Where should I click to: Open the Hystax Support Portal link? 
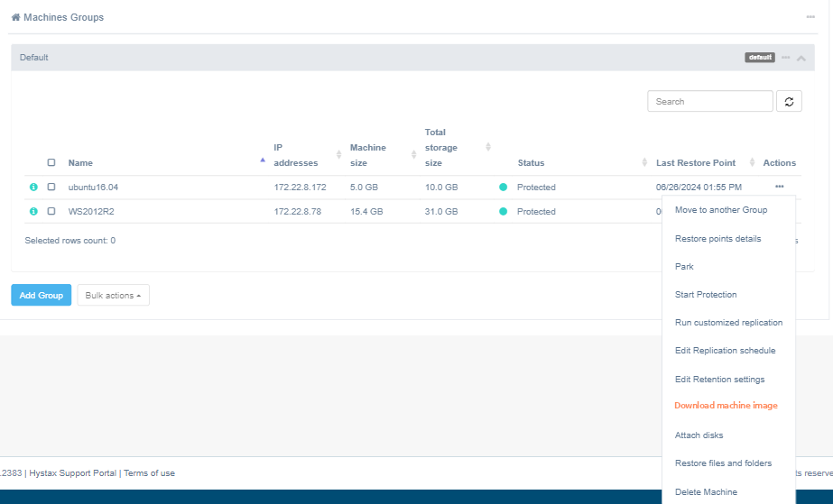click(73, 473)
